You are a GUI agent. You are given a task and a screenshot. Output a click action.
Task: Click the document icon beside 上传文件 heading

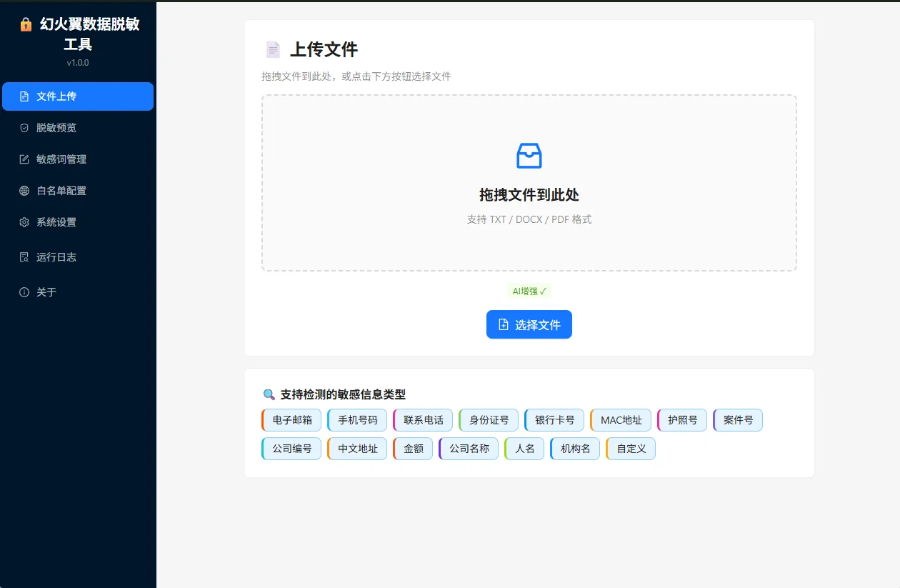click(x=273, y=49)
